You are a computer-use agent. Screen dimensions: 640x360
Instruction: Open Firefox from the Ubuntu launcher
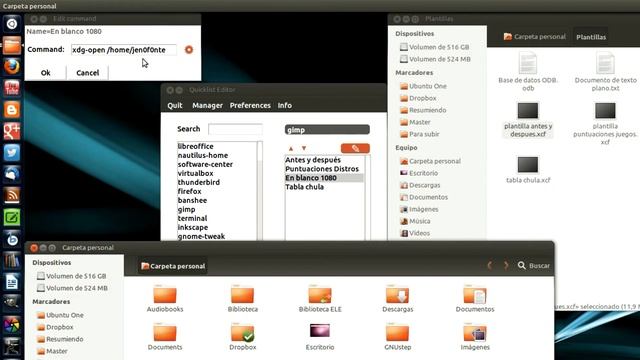tap(12, 66)
